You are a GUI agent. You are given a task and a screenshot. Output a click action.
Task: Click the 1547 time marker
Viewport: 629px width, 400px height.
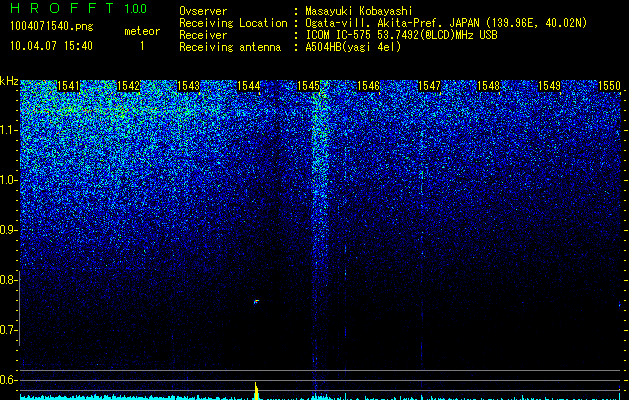coord(429,86)
